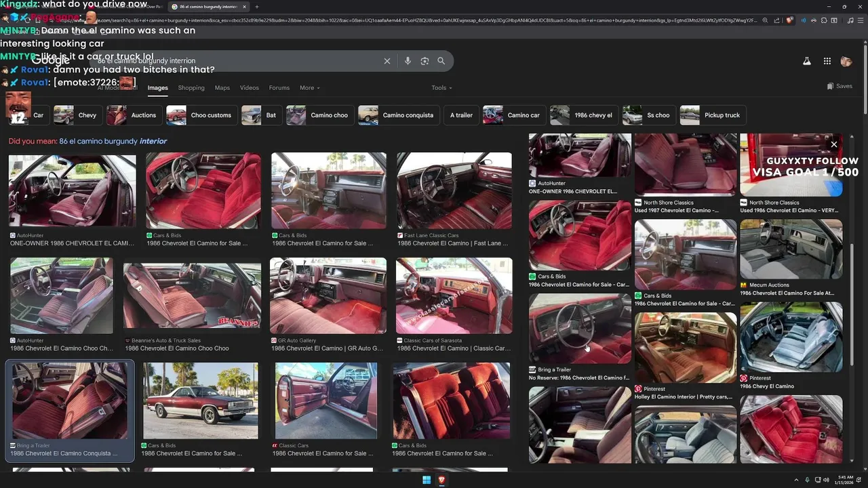Image resolution: width=868 pixels, height=488 pixels.
Task: Open the browser zoom control icon
Action: tap(765, 20)
